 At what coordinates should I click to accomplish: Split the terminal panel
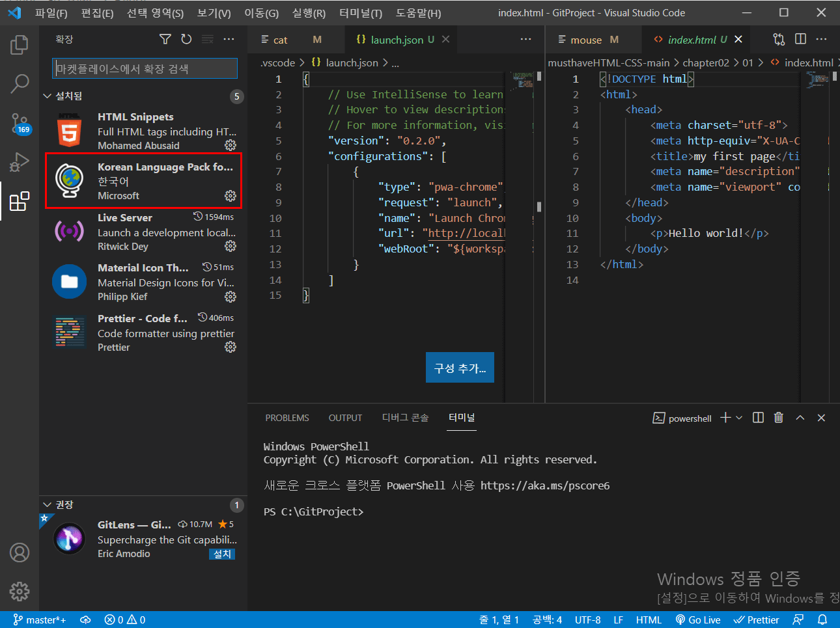point(758,418)
